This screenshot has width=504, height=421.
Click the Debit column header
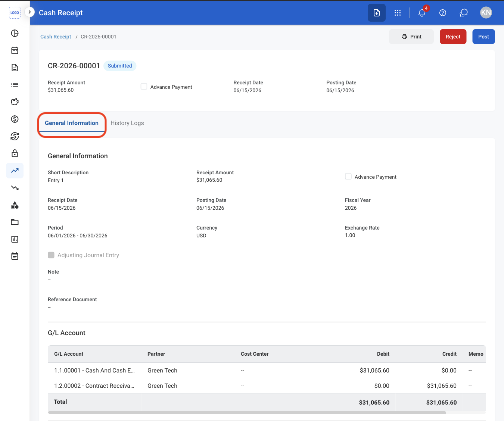click(x=383, y=354)
